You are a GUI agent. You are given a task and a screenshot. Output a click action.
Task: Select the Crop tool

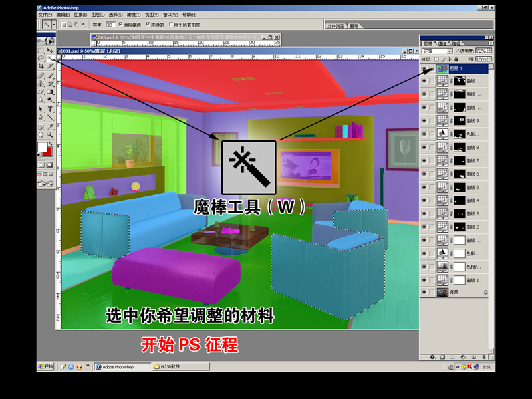pyautogui.click(x=41, y=66)
